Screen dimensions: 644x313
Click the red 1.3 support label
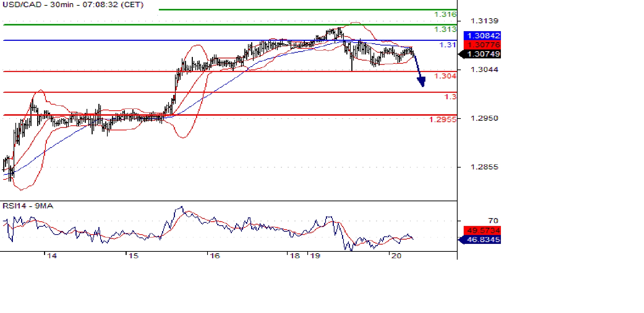(450, 97)
